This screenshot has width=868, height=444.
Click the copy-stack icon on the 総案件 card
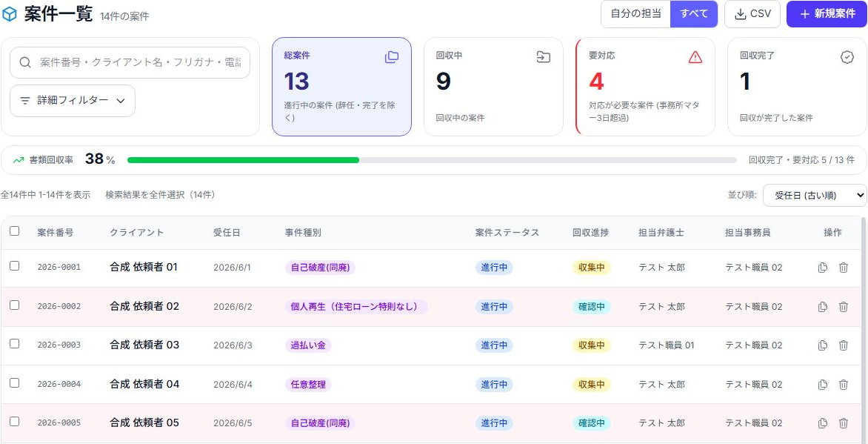tap(391, 56)
